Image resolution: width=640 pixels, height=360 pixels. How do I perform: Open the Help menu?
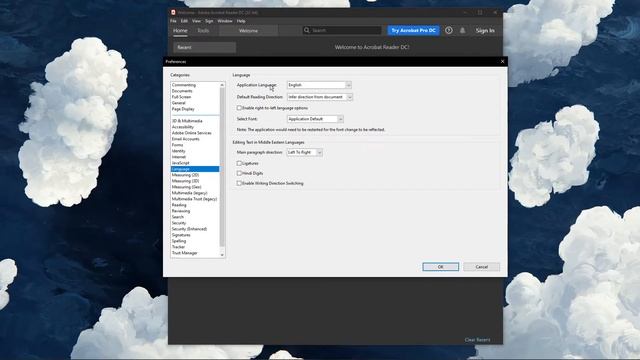(x=241, y=21)
